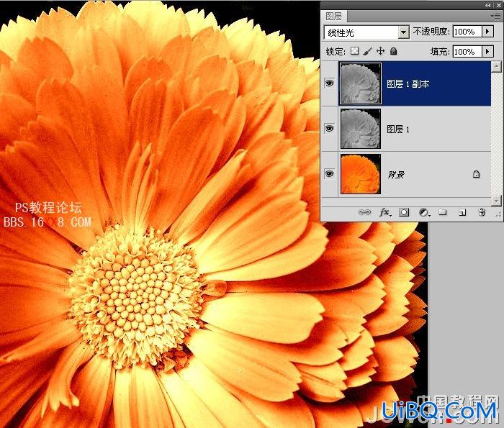The image size is (504, 428).
Task: Collapse the panel with double-arrow icon
Action: [488, 5]
